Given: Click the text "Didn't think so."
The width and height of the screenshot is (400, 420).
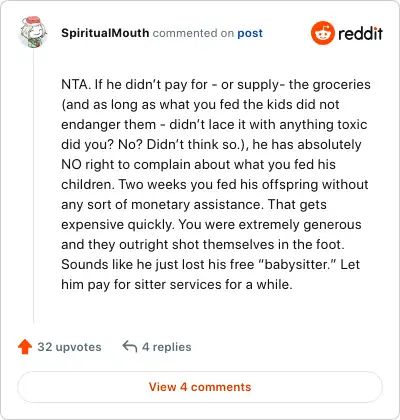Looking at the screenshot, I should tap(196, 145).
